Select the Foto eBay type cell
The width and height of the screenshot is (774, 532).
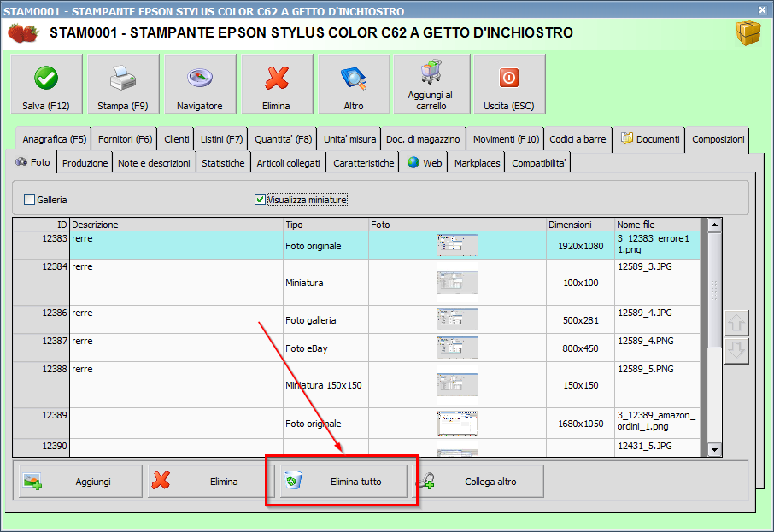coord(325,348)
